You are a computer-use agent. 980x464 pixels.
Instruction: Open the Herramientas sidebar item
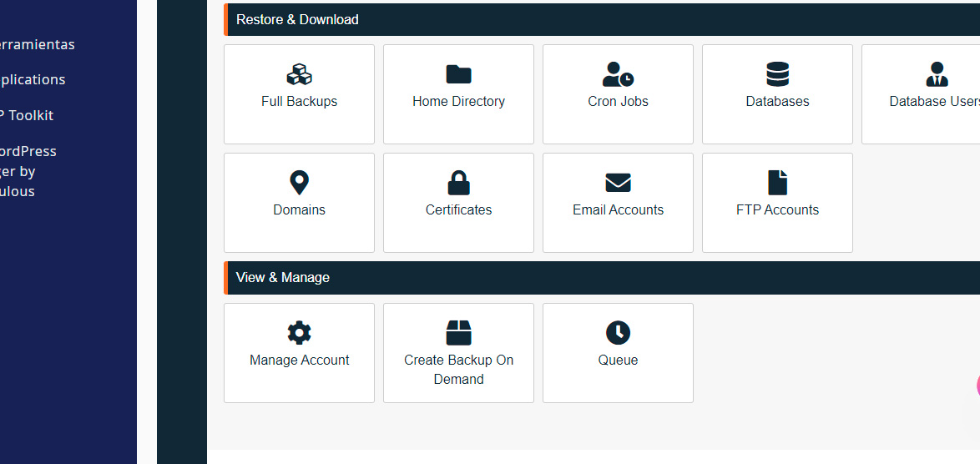click(x=37, y=44)
